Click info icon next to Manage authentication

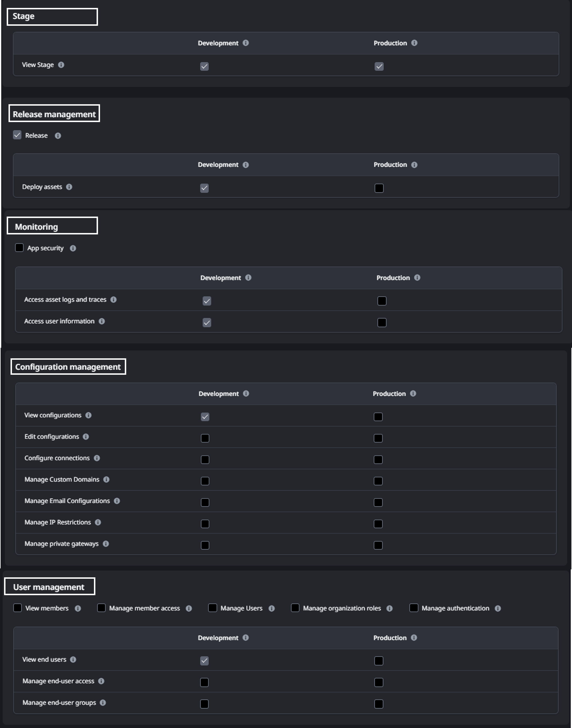click(498, 609)
